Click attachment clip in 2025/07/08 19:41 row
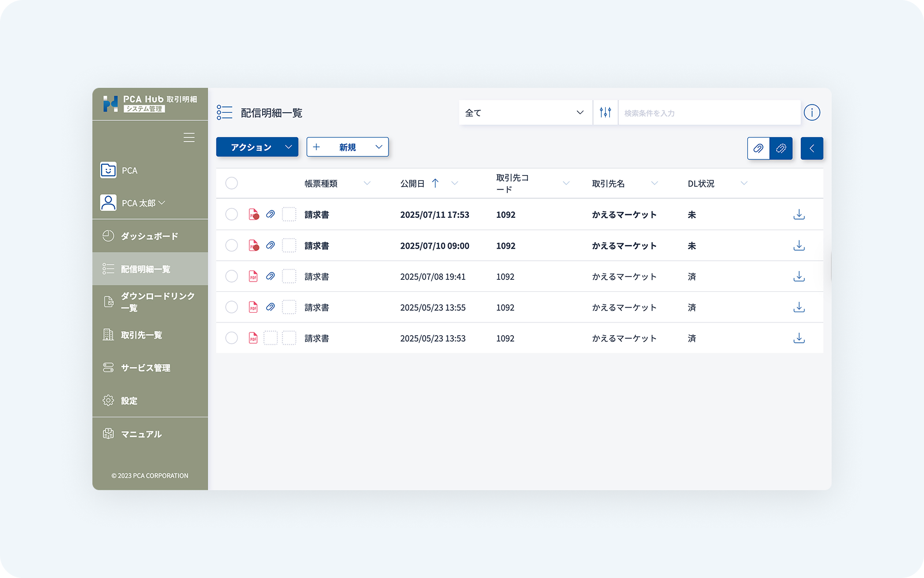924x578 pixels. [x=270, y=276]
